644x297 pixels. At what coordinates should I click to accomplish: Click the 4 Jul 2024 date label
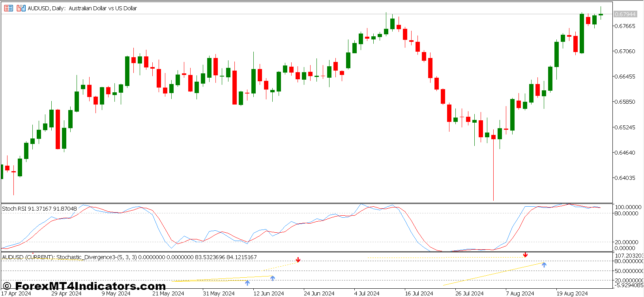point(367,293)
